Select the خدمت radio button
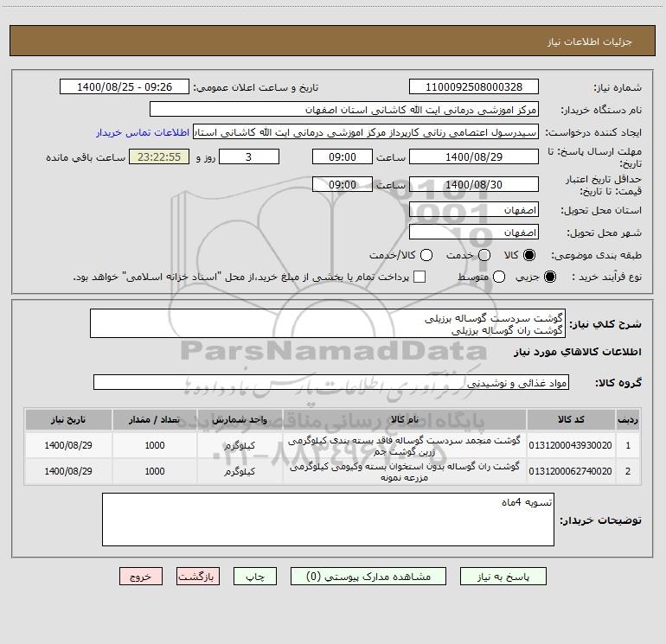Image resolution: width=666 pixels, height=644 pixels. coord(484,255)
